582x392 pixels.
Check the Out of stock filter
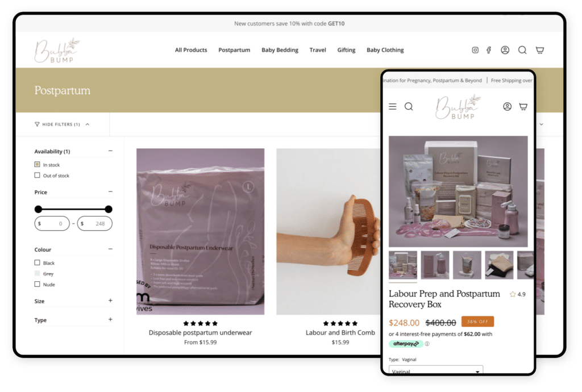(38, 176)
